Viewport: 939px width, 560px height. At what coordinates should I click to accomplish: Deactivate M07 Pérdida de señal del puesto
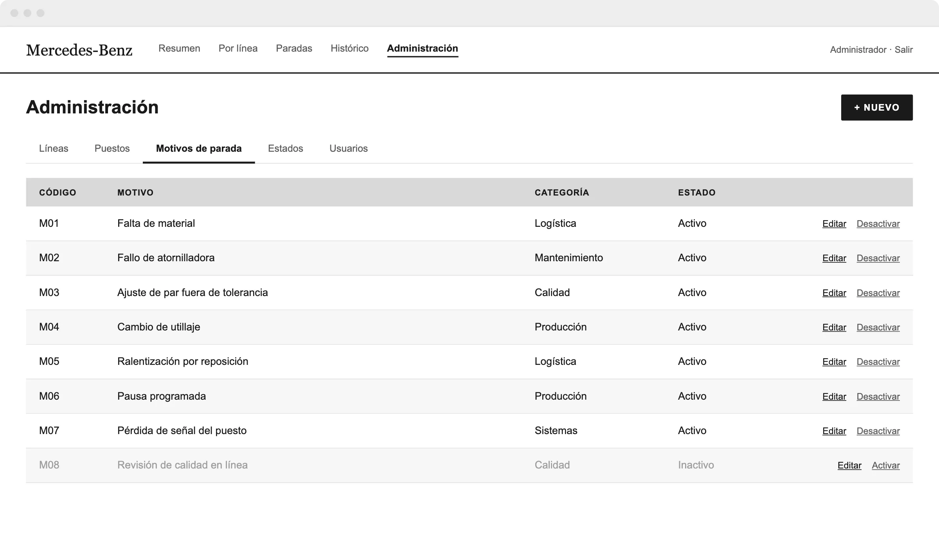pyautogui.click(x=878, y=431)
